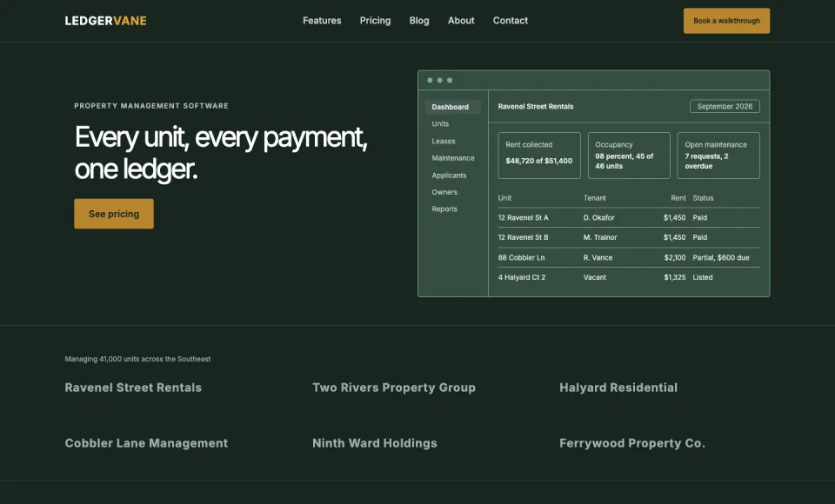Click the Every unit, every payment headline
Image resolution: width=835 pixels, height=504 pixels.
pyautogui.click(x=221, y=153)
